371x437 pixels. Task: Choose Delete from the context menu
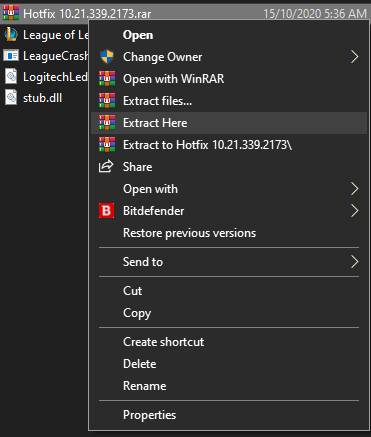pos(229,364)
